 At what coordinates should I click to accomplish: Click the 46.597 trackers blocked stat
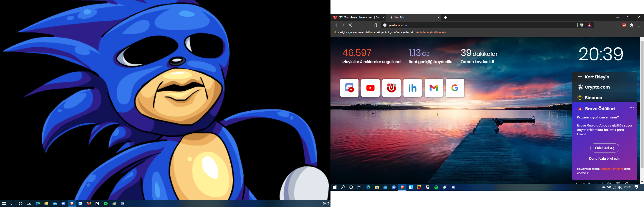[372, 56]
